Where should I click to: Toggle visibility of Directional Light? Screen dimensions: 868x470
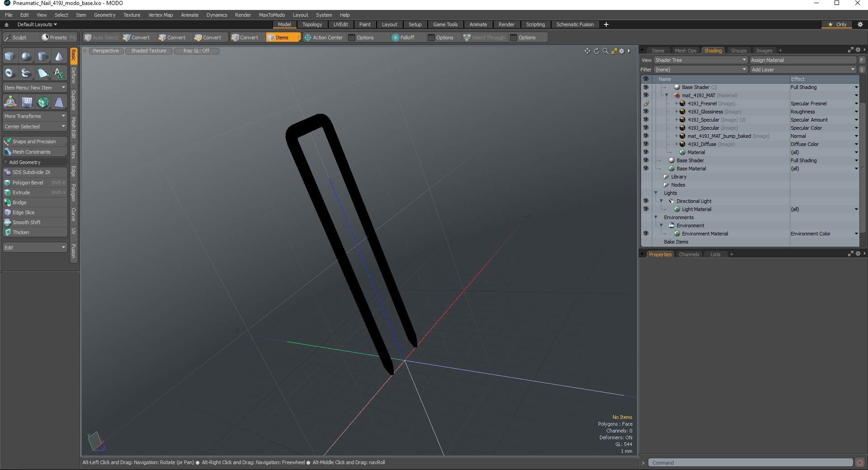646,201
